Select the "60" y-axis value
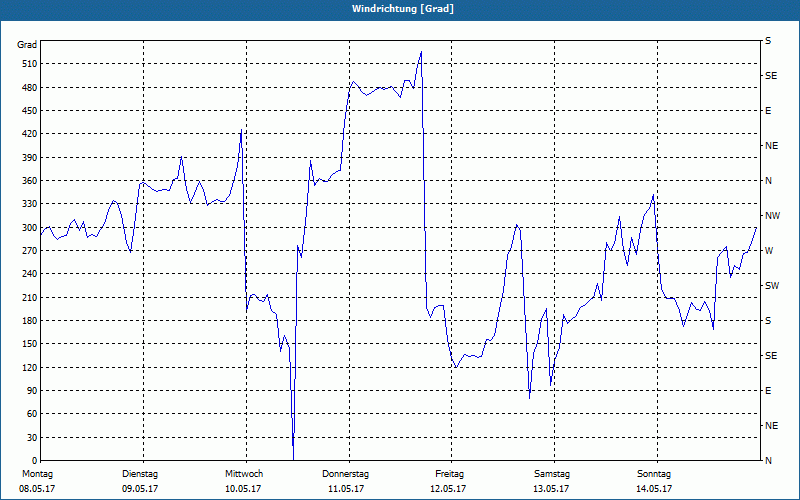800x500 pixels. [32, 414]
